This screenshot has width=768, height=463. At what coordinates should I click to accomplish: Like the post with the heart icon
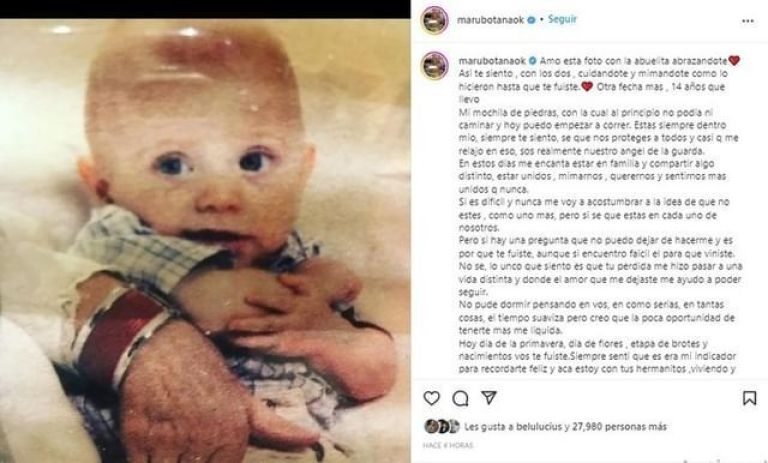pos(432,398)
